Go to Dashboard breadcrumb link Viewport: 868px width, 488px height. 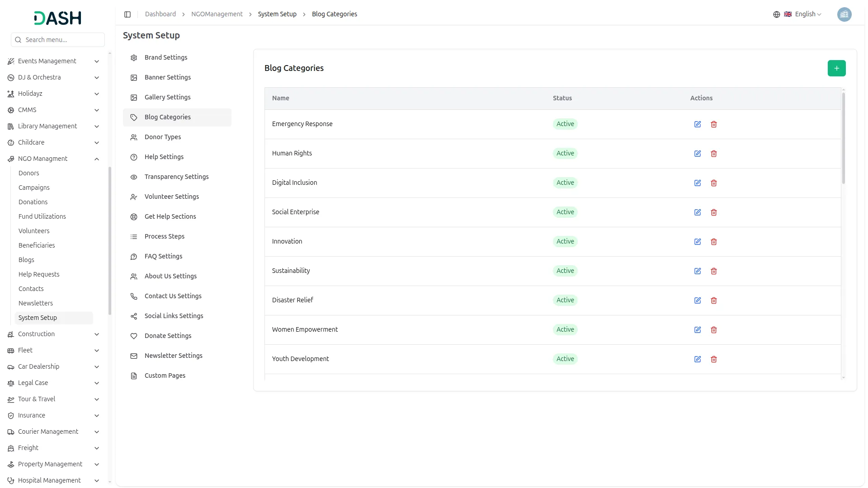pos(160,14)
